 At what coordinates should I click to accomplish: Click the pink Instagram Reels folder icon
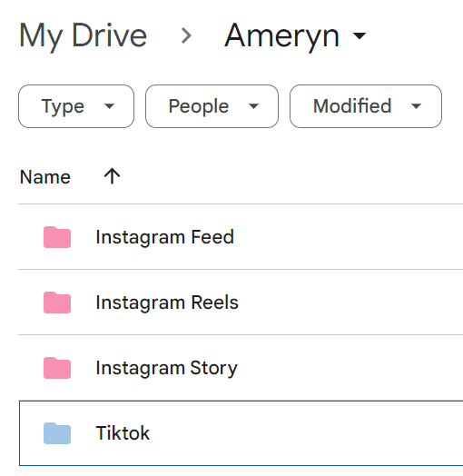tap(57, 302)
